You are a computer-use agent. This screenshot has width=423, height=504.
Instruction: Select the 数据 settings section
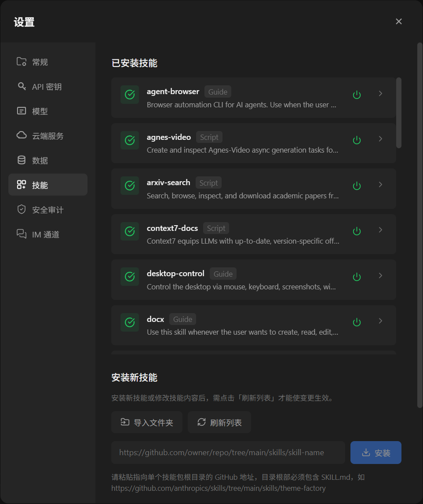[48, 160]
